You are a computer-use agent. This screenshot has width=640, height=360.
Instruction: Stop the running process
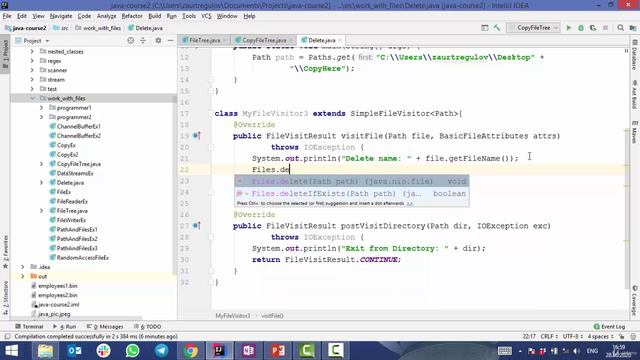click(x=605, y=28)
